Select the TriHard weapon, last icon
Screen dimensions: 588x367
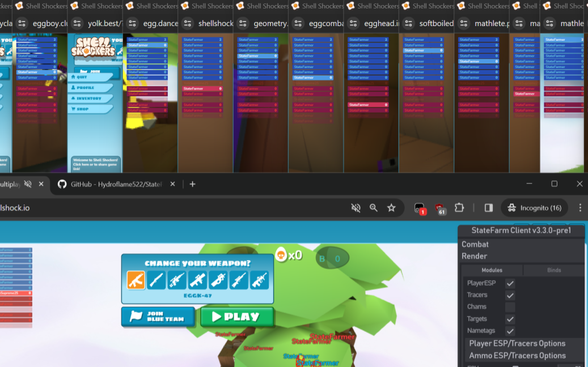260,280
